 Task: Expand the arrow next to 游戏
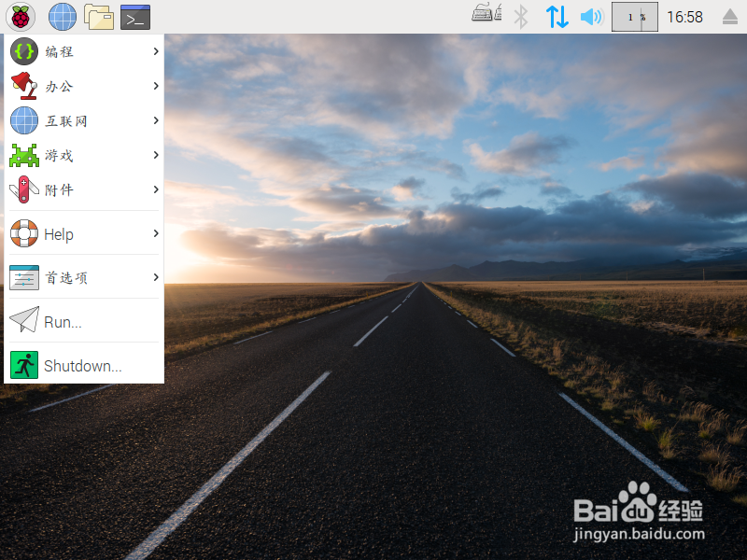156,155
